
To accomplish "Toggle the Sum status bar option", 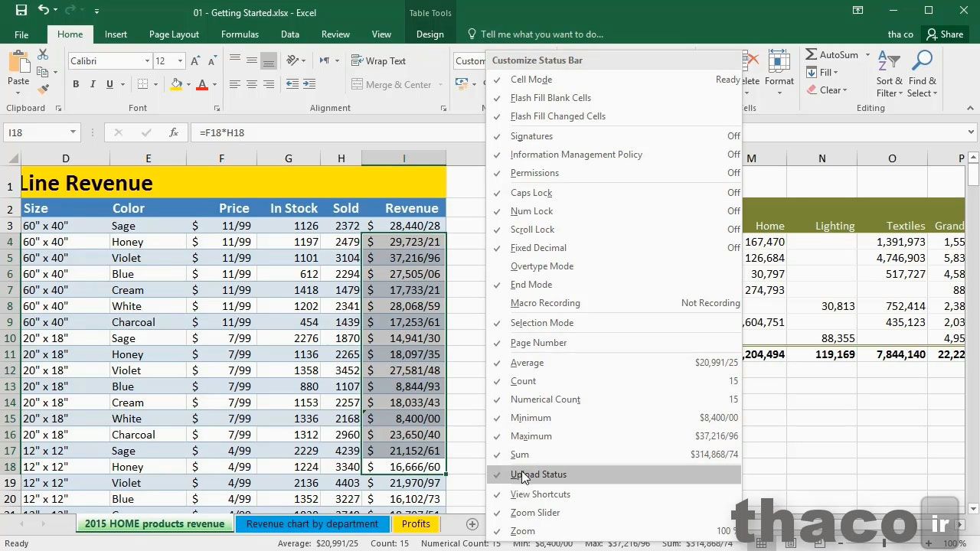I will [614, 455].
